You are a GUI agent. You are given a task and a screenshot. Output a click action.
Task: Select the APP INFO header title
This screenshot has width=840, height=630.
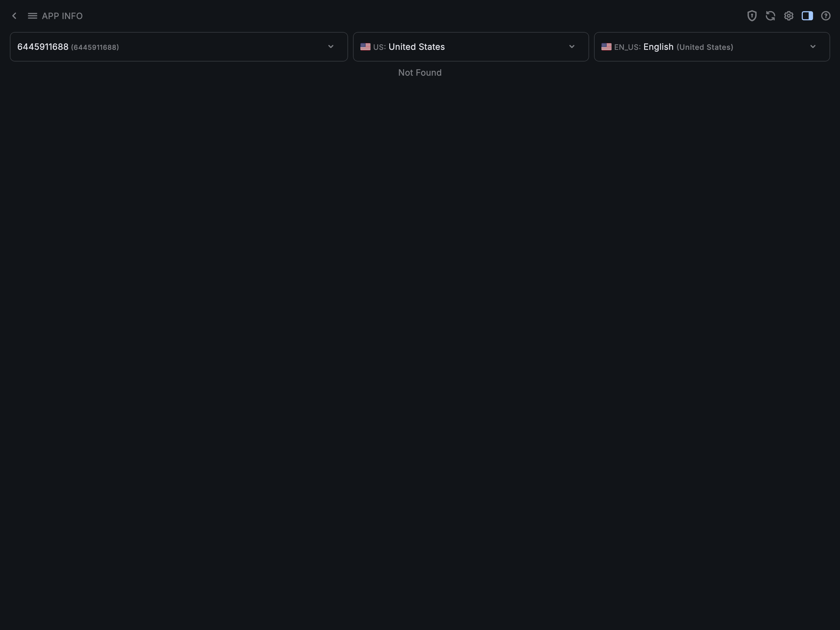tap(63, 16)
